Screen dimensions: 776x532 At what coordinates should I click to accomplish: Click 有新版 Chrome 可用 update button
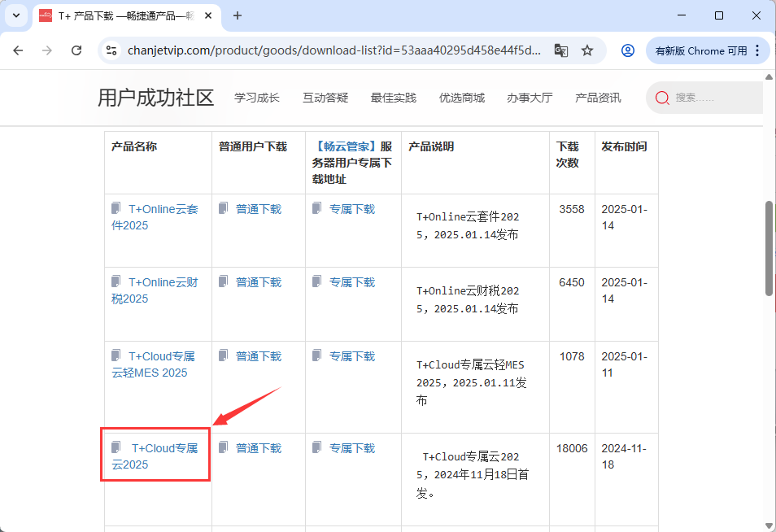[701, 51]
